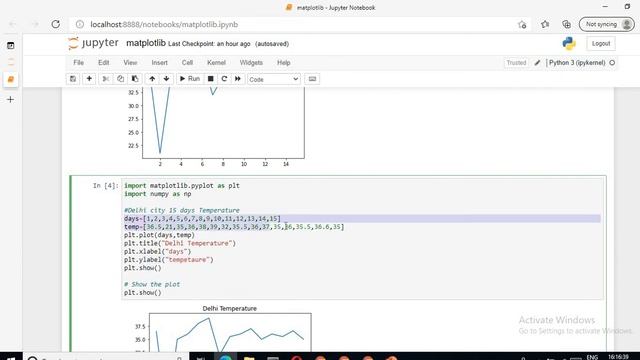640x360 pixels.
Task: Open the cell type Code dropdown
Action: (274, 79)
